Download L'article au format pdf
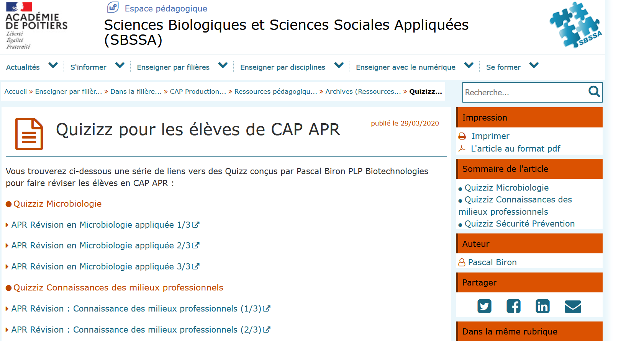The image size is (644, 341). 515,148
